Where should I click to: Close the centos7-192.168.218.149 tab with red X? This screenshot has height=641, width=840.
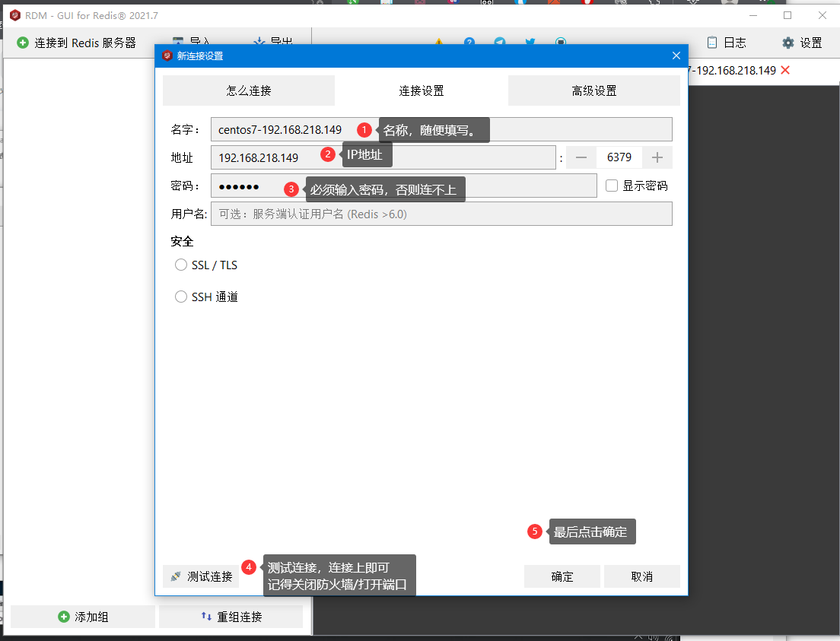point(785,70)
